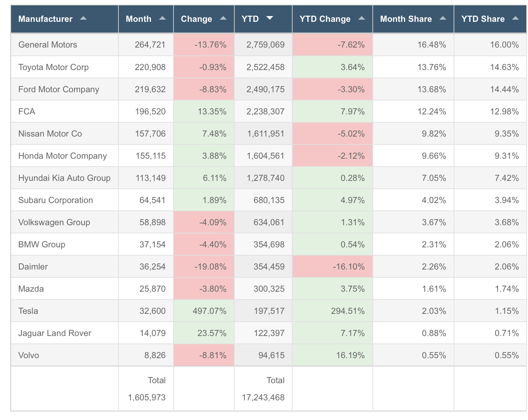Click the Change column sort arrow
The image size is (528, 420).
223,18
